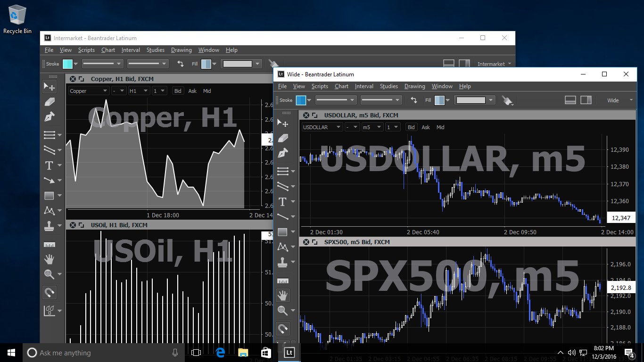Screen dimensions: 644x362
Task: Select the zoom magnifier in Wide window
Action: pyautogui.click(x=282, y=310)
